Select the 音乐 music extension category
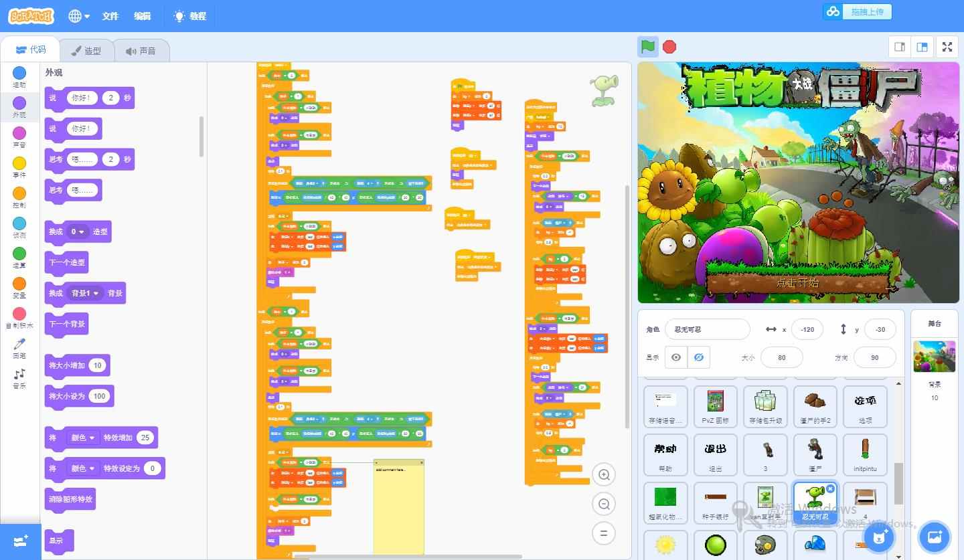The height and width of the screenshot is (560, 964). click(19, 378)
